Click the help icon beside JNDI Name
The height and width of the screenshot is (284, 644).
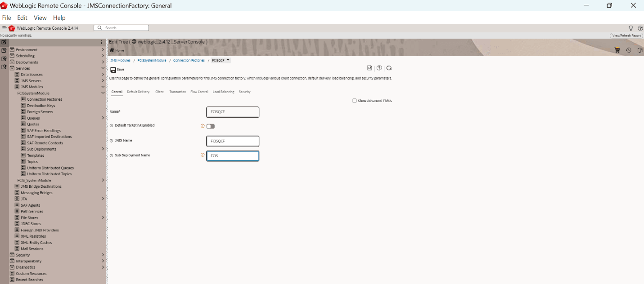[x=111, y=141]
